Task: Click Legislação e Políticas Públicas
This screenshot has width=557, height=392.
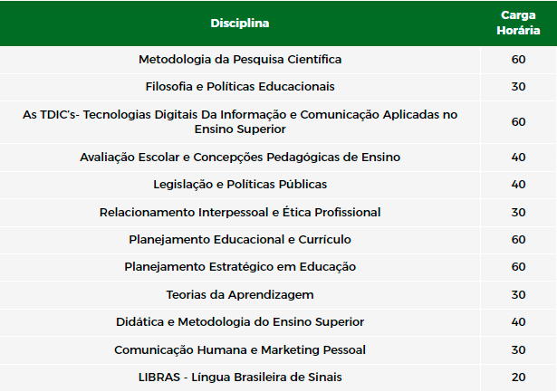Action: click(240, 185)
